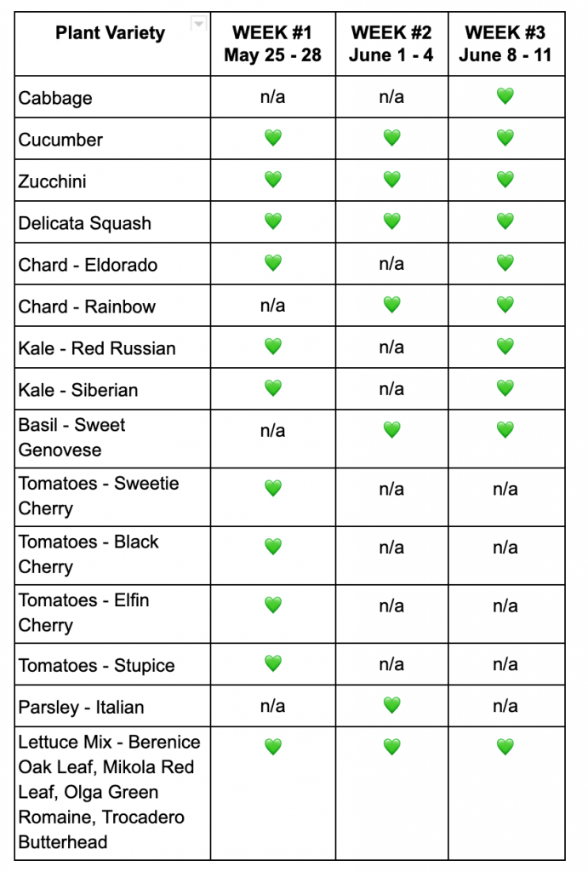Click the Tomatoes - Black Cherry row label
Screen dimensions: 588x872
(88, 554)
